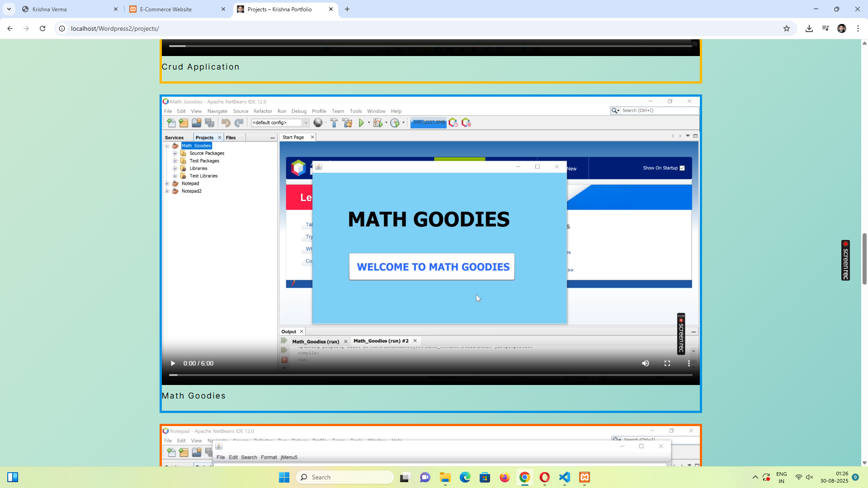Click the Math Goodies caption text
Image resolution: width=868 pixels, height=488 pixels.
193,396
